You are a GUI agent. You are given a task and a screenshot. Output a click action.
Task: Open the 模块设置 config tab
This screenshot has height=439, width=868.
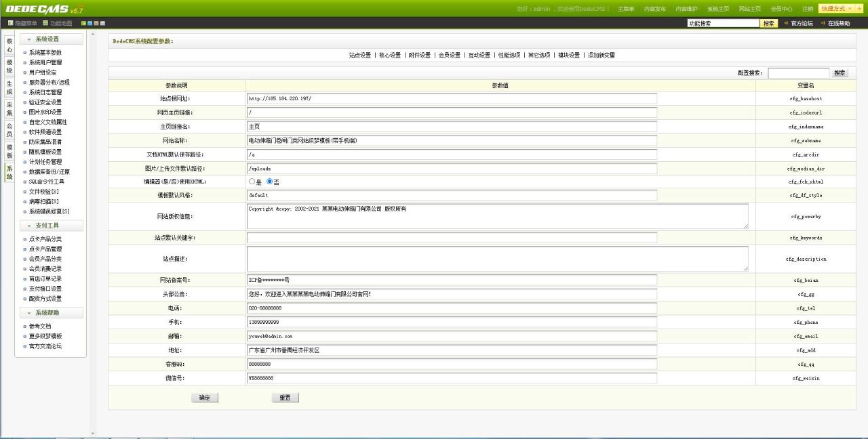[x=569, y=55]
